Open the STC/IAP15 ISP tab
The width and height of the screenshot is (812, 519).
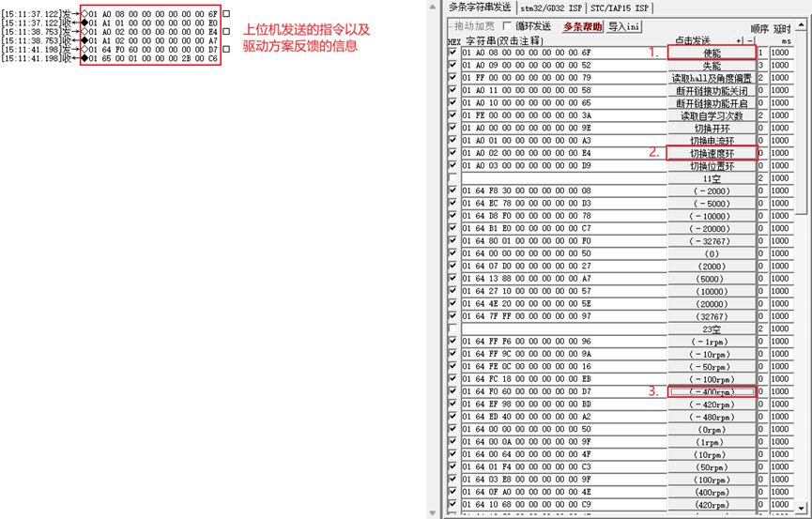pos(620,8)
